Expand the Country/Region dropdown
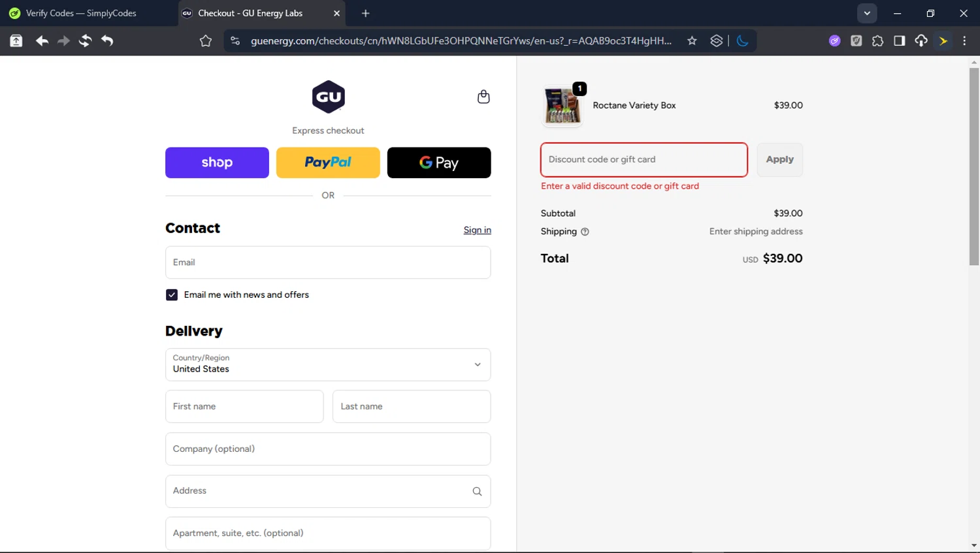The height and width of the screenshot is (553, 980). (328, 364)
